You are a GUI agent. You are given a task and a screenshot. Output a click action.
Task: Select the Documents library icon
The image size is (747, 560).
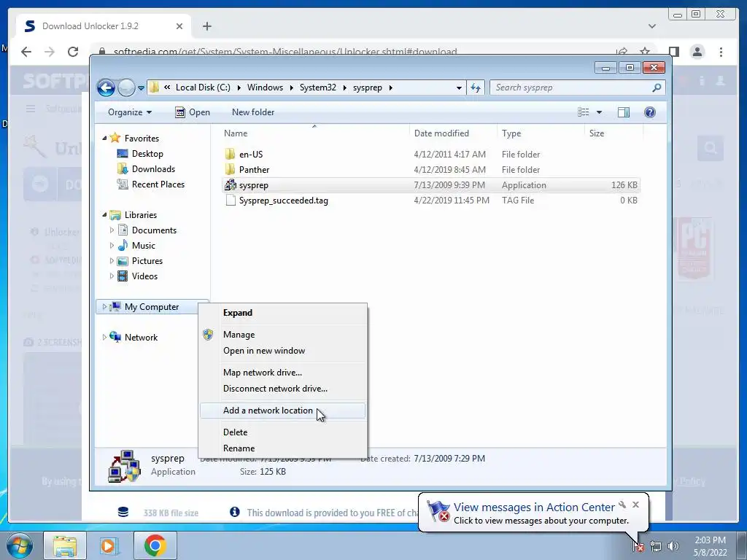[123, 230]
